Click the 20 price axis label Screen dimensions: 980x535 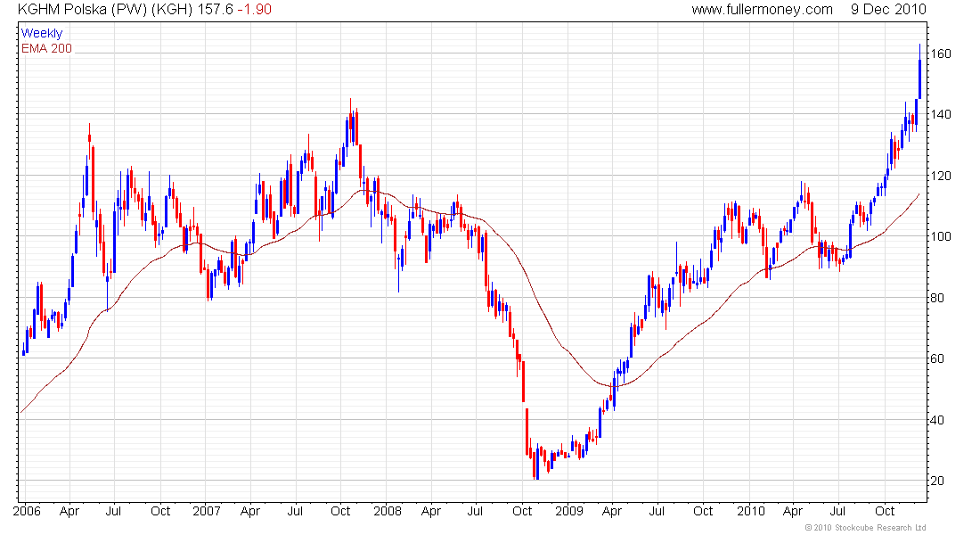(x=937, y=481)
